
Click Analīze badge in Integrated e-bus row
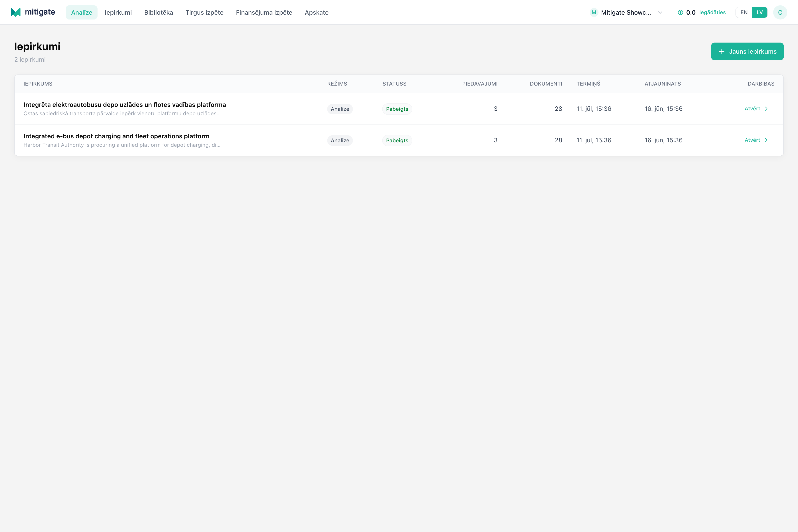pos(340,141)
